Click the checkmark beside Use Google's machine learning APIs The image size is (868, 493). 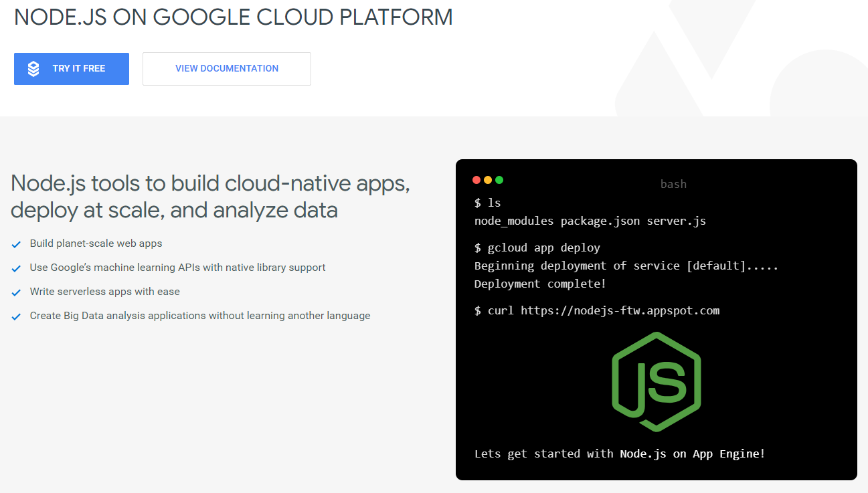coord(17,268)
